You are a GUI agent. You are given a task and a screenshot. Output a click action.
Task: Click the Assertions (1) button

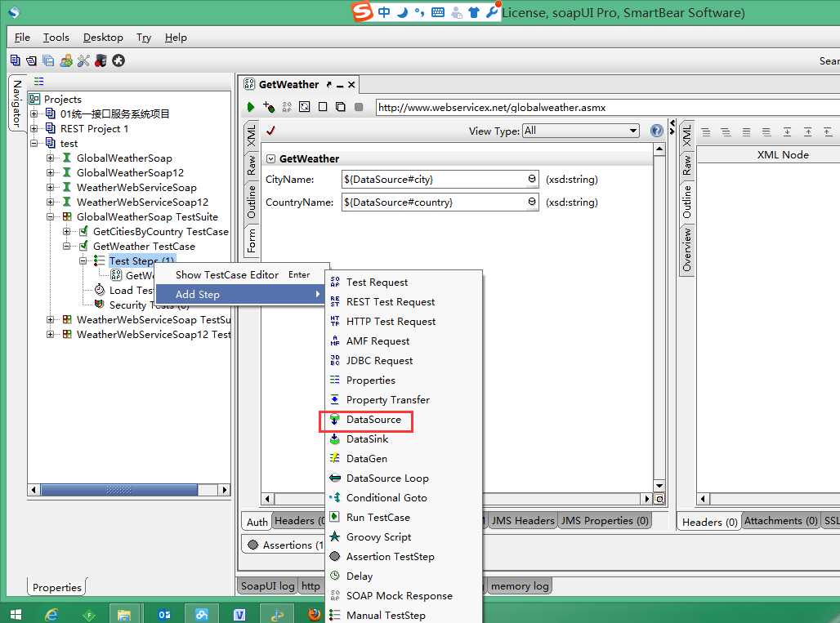pyautogui.click(x=284, y=545)
